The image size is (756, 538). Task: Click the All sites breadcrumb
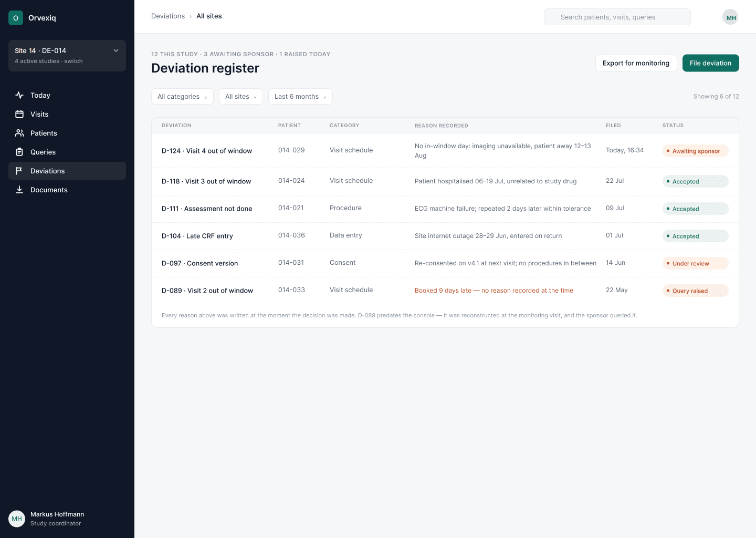pyautogui.click(x=209, y=16)
